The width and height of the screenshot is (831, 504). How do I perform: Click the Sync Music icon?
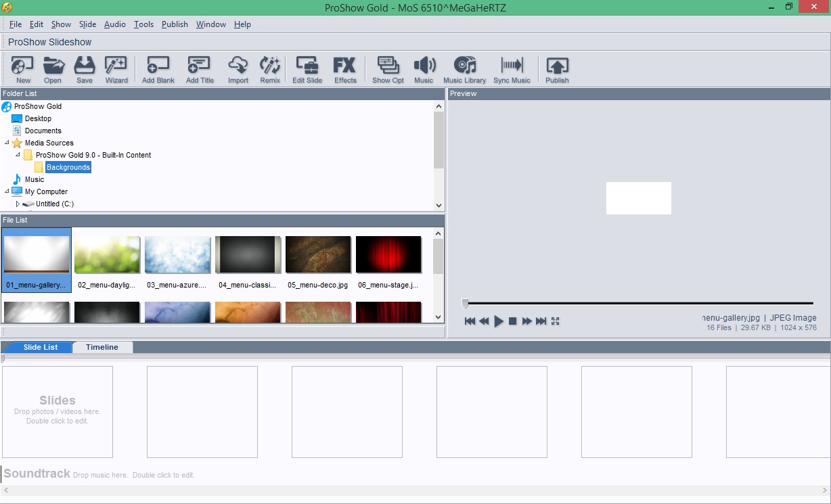pyautogui.click(x=512, y=70)
